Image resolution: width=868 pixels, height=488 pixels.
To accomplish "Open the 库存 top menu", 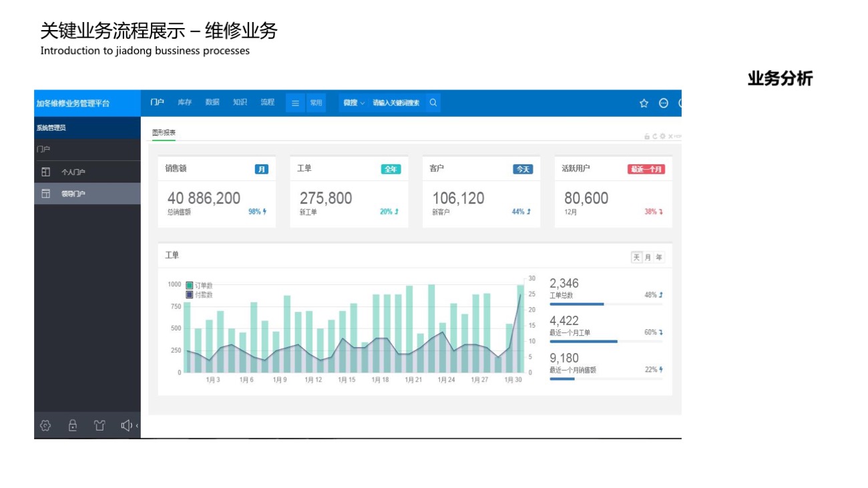I will pyautogui.click(x=184, y=102).
